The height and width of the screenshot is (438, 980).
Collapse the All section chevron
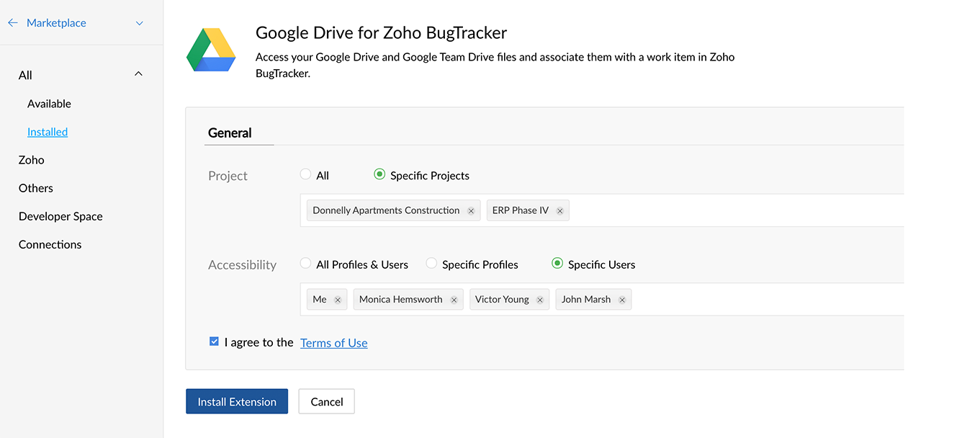point(139,74)
